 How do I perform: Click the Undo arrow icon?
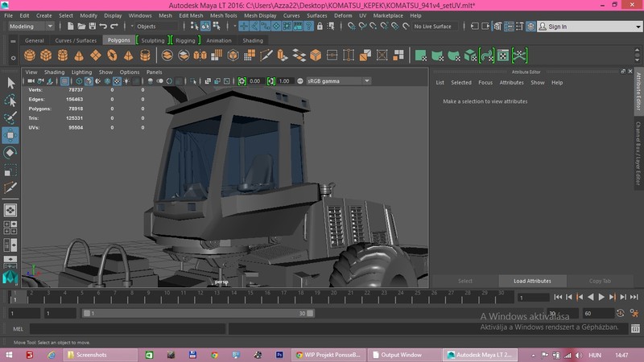point(103,27)
